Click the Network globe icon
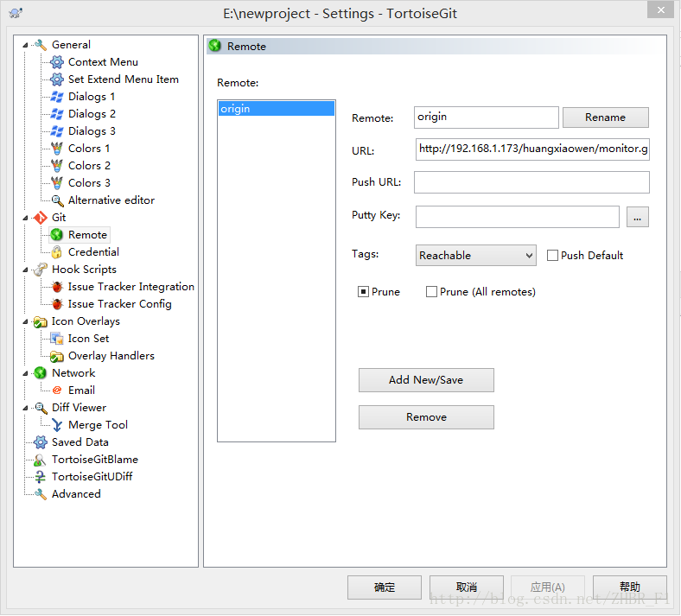Screen dimensions: 681x616 click(x=41, y=373)
